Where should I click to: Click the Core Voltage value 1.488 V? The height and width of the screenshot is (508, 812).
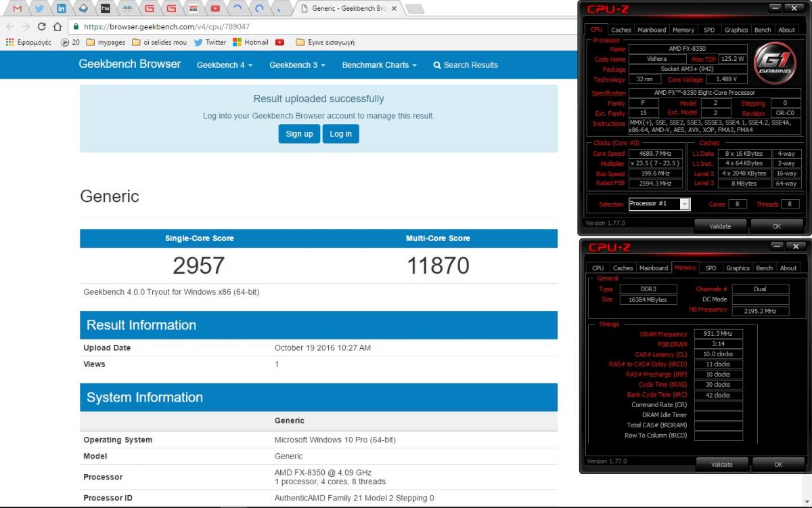click(726, 79)
